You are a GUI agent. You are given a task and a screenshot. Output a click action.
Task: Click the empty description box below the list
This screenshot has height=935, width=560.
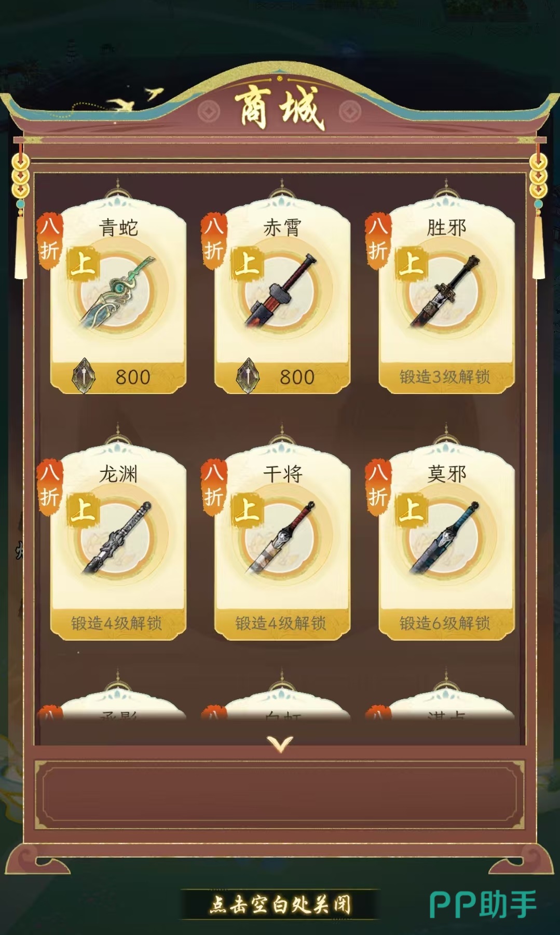tap(280, 794)
